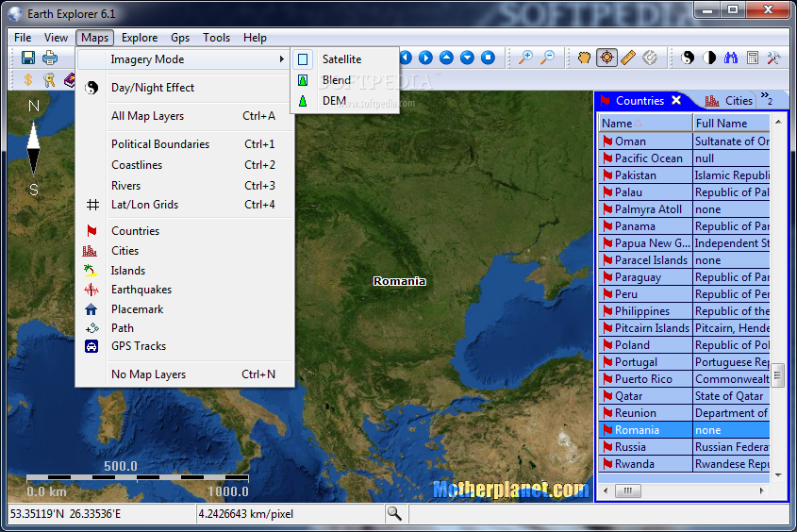This screenshot has width=797, height=532.
Task: Click the zoom out magnifier icon
Action: [x=547, y=58]
